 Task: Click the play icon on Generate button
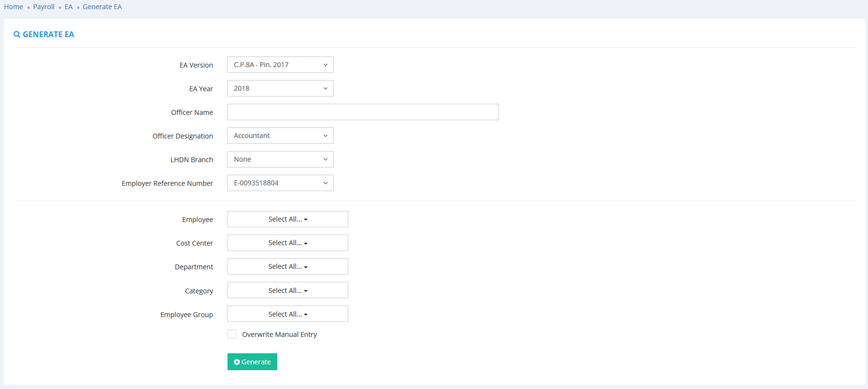tap(237, 362)
